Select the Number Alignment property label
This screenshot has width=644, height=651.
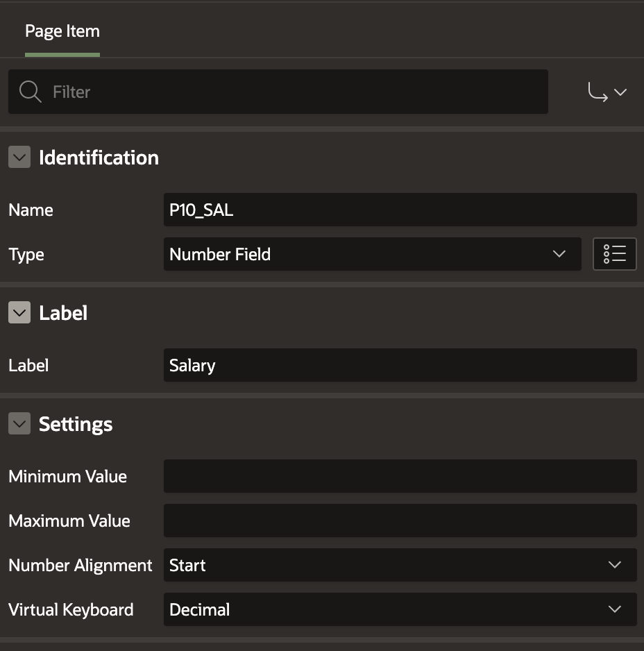[x=80, y=565]
